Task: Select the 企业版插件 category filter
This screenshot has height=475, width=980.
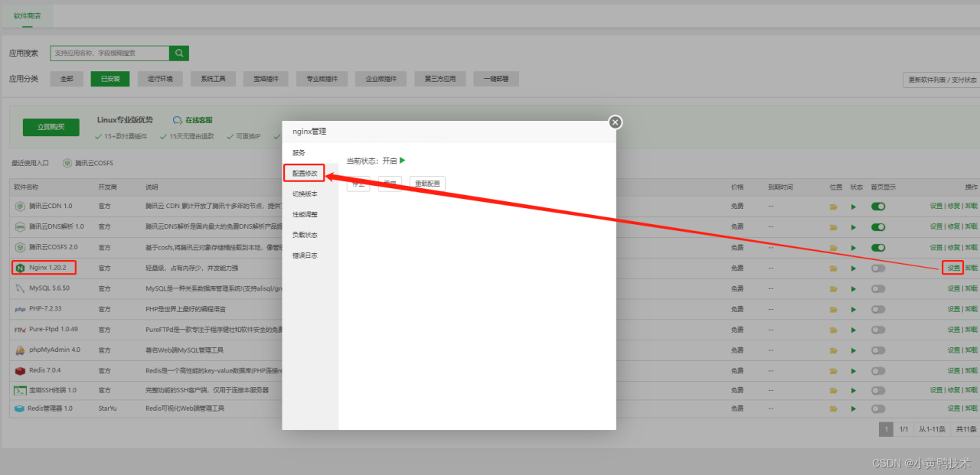Action: point(381,79)
